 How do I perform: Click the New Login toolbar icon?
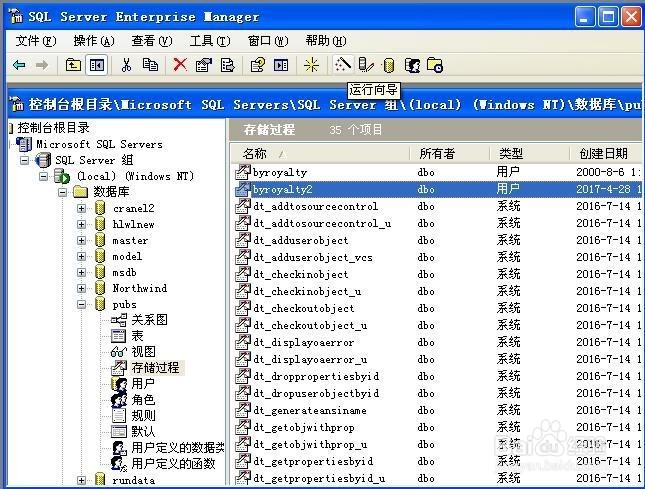coord(412,65)
